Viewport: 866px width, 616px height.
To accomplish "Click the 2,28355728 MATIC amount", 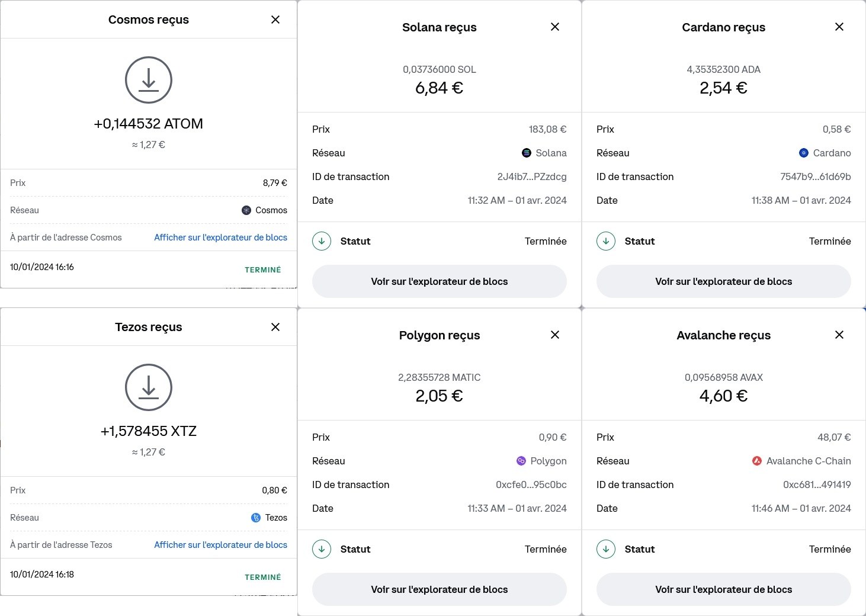I will [x=440, y=377].
